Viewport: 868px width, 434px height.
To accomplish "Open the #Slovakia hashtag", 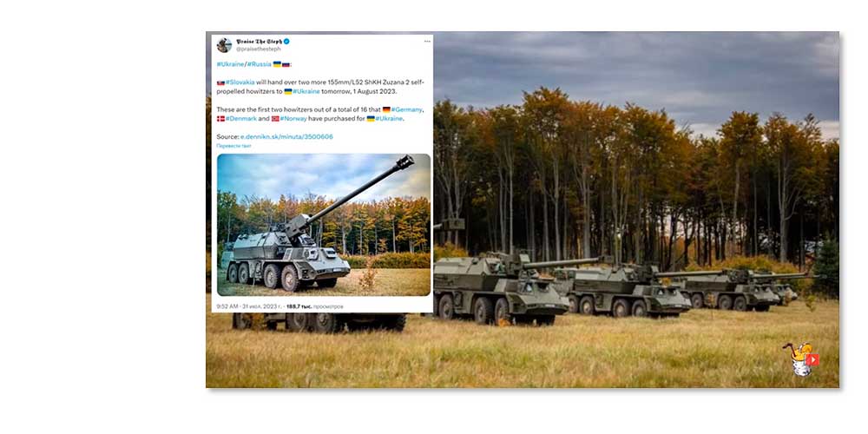I will pos(240,82).
